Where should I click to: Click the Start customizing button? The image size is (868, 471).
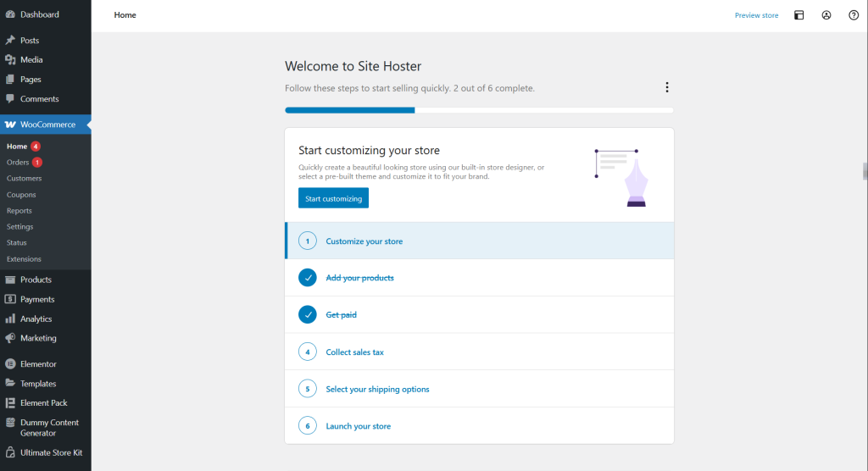[x=333, y=198]
